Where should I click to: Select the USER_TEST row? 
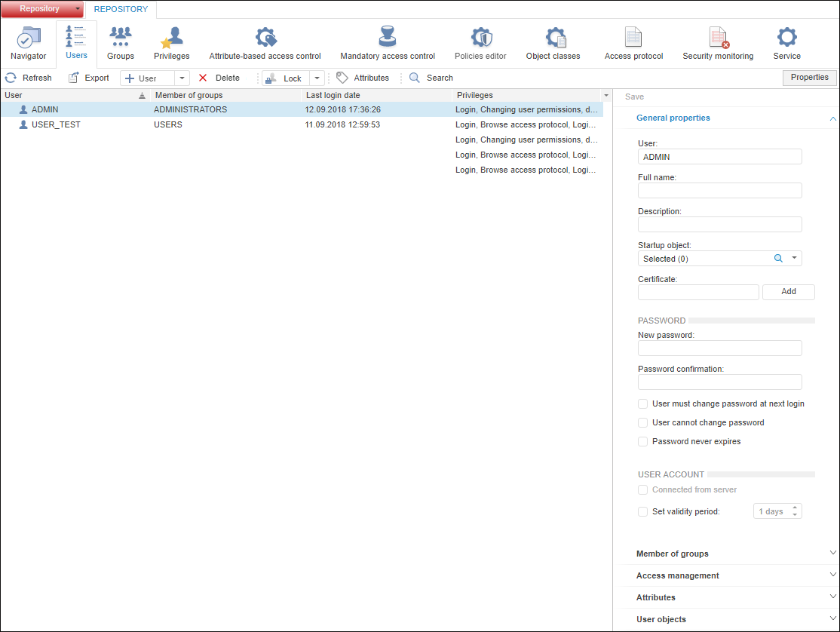56,124
